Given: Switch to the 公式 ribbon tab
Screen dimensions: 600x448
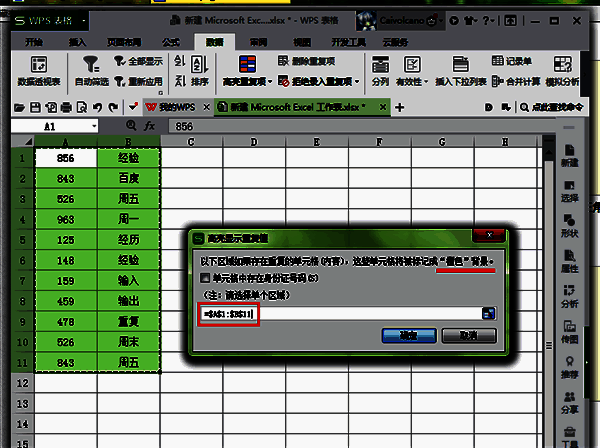Looking at the screenshot, I should [170, 42].
